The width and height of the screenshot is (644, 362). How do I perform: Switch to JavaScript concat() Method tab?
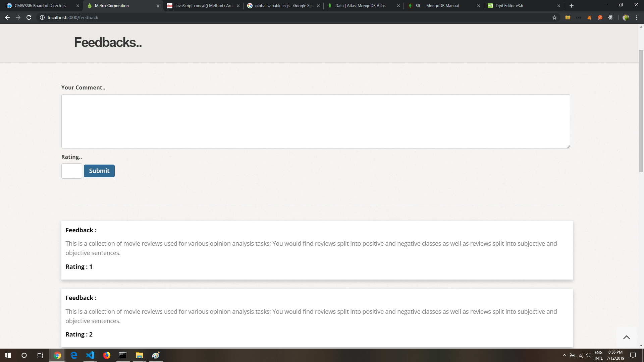click(204, 6)
